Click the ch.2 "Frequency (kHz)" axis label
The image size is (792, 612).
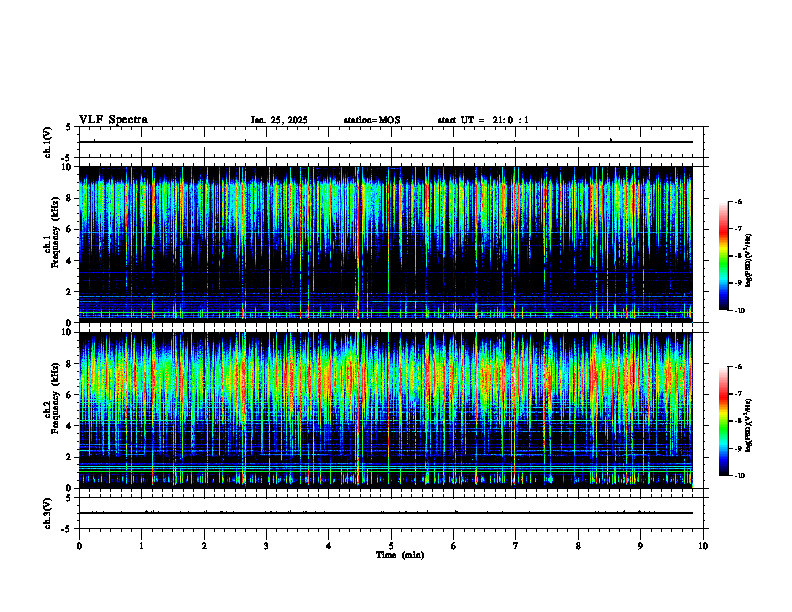(x=54, y=398)
